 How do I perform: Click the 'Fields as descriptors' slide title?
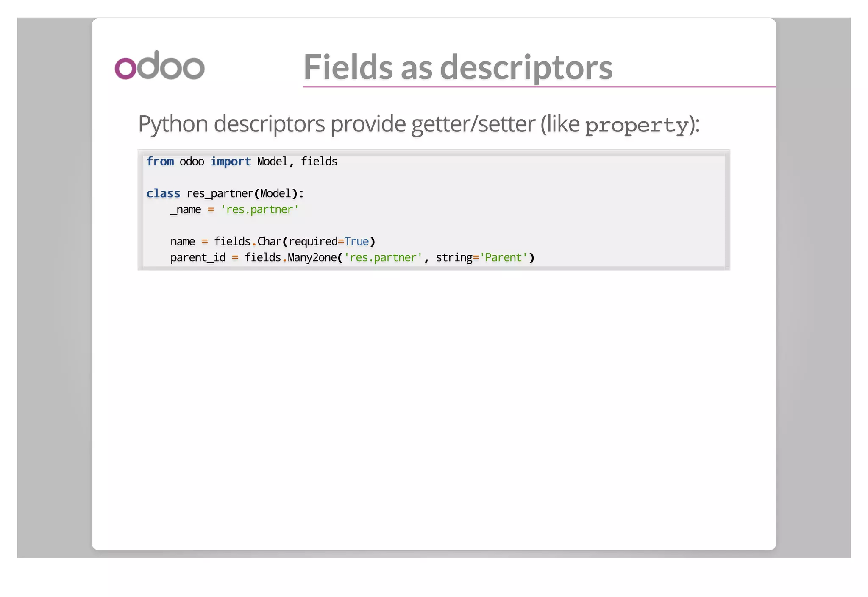(x=458, y=67)
